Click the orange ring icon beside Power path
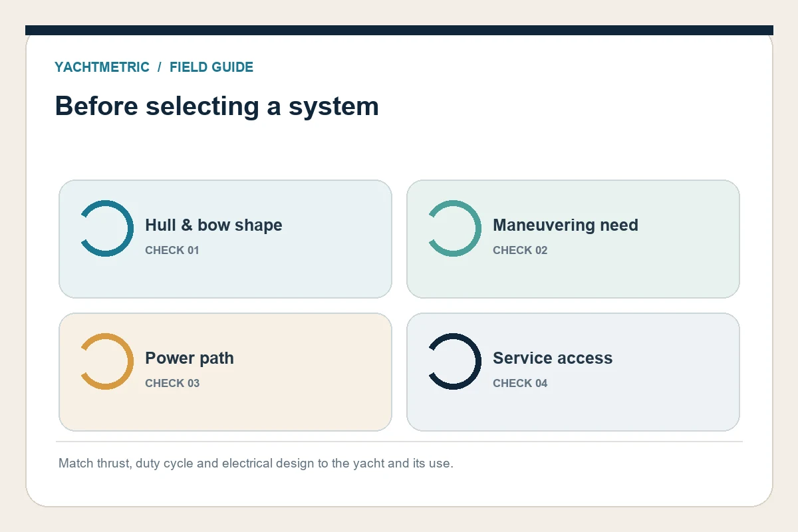The image size is (798, 532). coord(106,361)
